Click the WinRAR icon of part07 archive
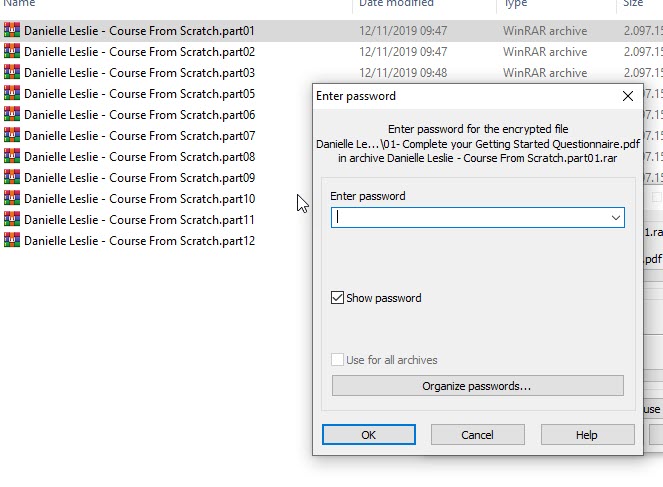This screenshot has width=663, height=487. point(12,135)
